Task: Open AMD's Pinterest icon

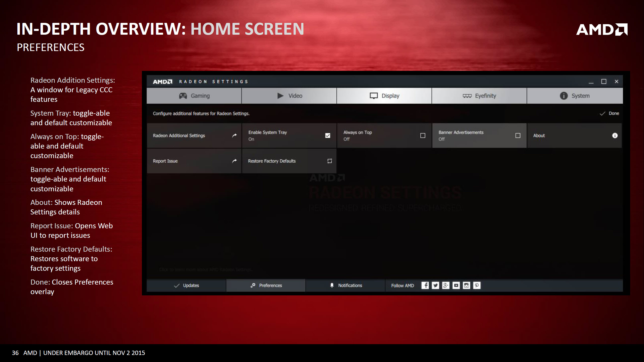Action: click(477, 285)
